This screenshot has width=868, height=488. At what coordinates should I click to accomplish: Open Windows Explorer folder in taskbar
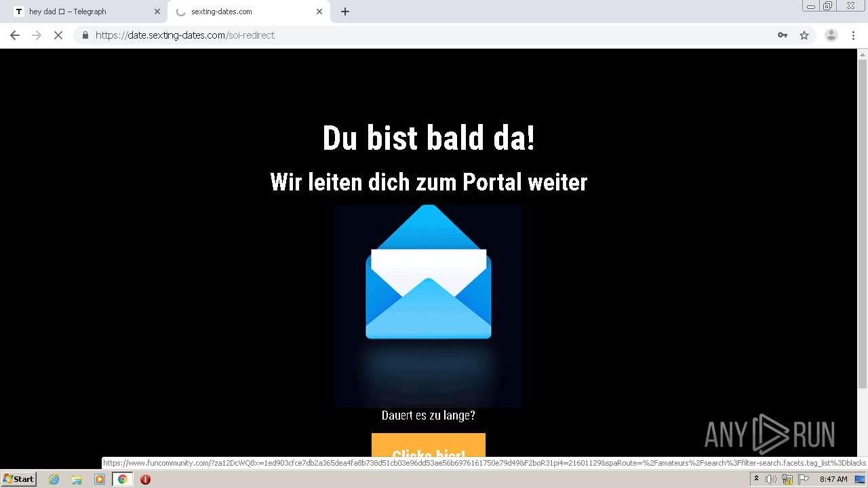pos(77,479)
